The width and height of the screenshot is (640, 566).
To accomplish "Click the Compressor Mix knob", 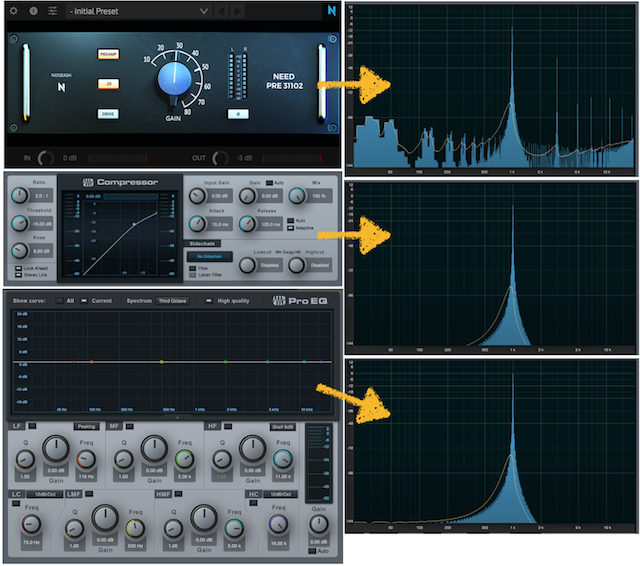I will [297, 196].
